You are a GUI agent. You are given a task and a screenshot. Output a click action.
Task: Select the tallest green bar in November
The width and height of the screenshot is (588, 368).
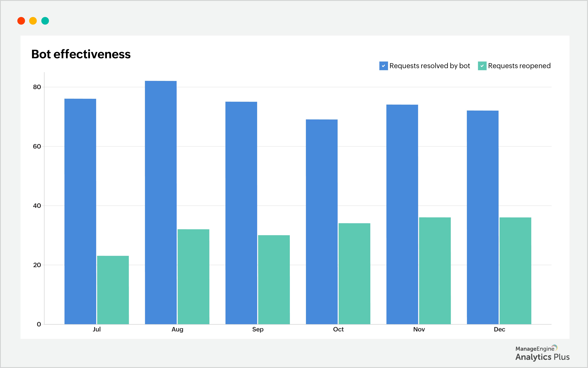pos(435,270)
